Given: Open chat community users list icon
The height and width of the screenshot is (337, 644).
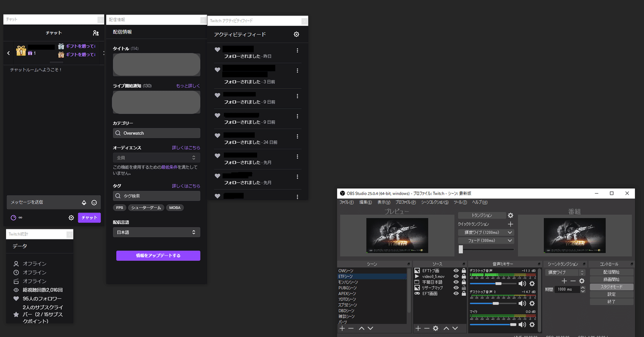Looking at the screenshot, I should [96, 33].
